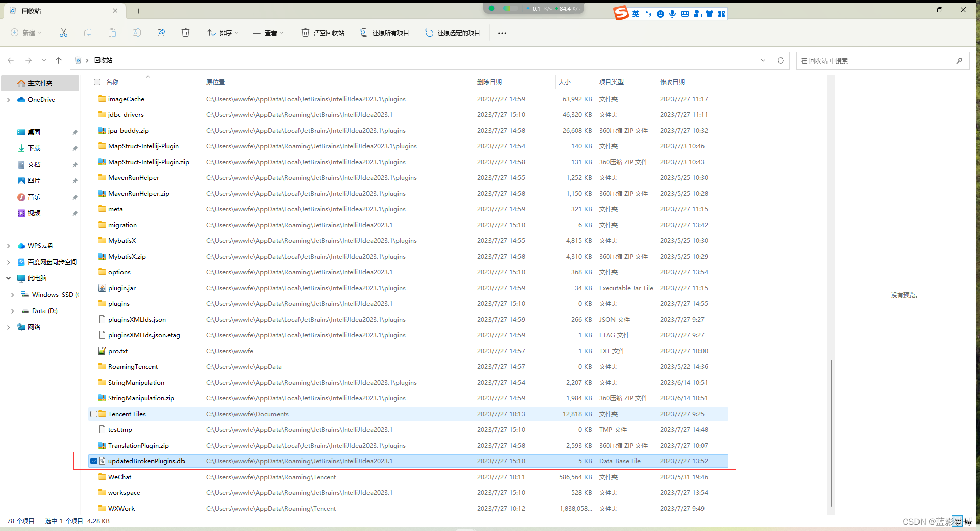Click the Rename icon in toolbar
The image size is (980, 531).
(137, 33)
